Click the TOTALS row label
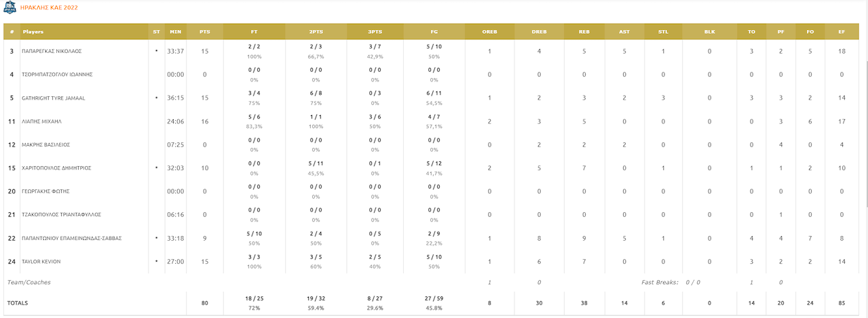The width and height of the screenshot is (868, 318). (18, 303)
